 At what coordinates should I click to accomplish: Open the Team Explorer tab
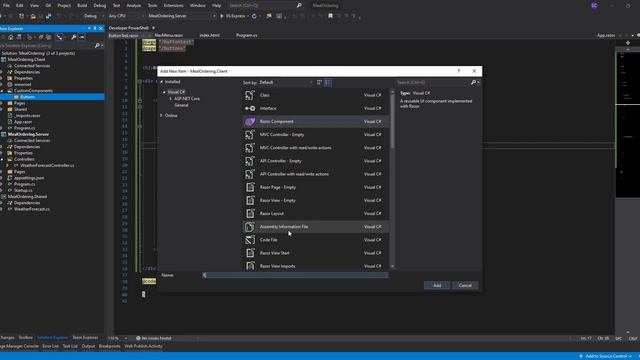[x=85, y=338]
